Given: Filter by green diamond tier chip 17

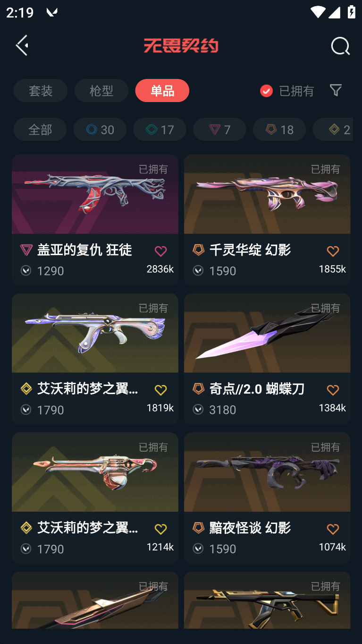Looking at the screenshot, I should click(x=160, y=129).
